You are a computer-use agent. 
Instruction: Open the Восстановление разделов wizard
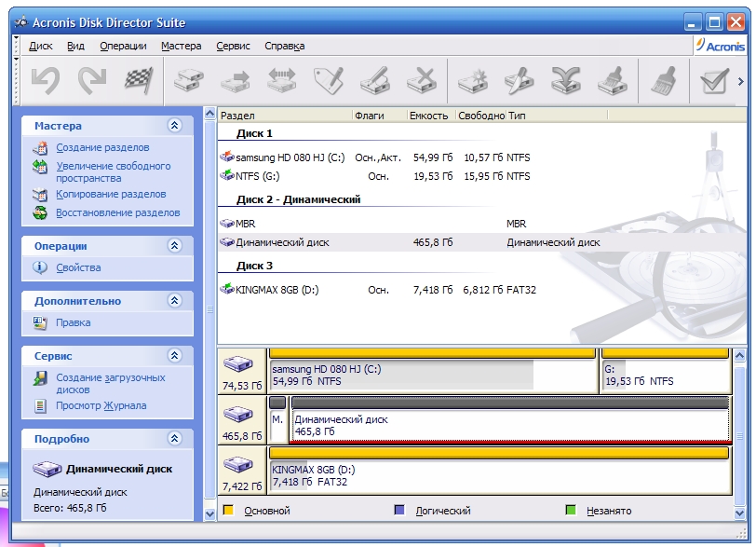[x=117, y=212]
